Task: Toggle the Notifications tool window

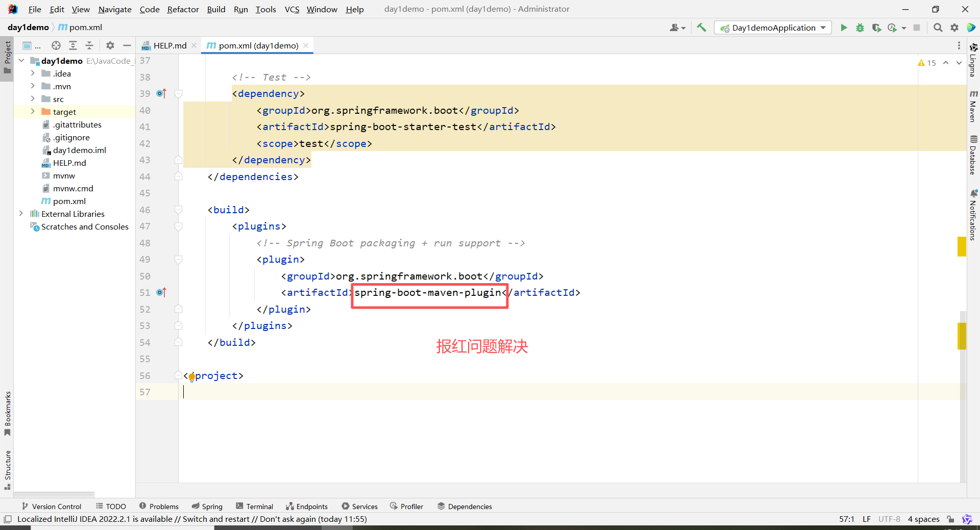Action: 973,215
